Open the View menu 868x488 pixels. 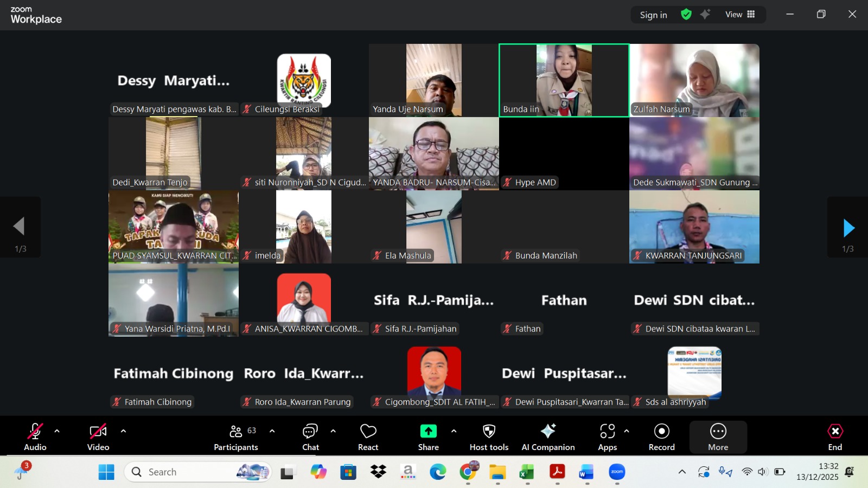[735, 15]
